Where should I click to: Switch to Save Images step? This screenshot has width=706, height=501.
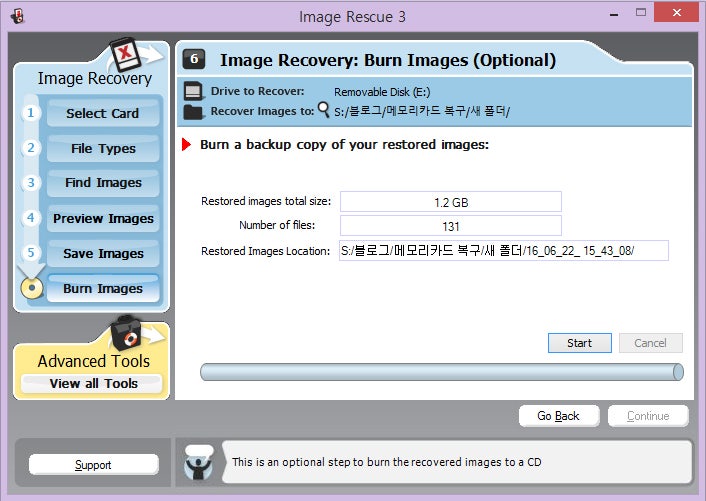pyautogui.click(x=103, y=253)
